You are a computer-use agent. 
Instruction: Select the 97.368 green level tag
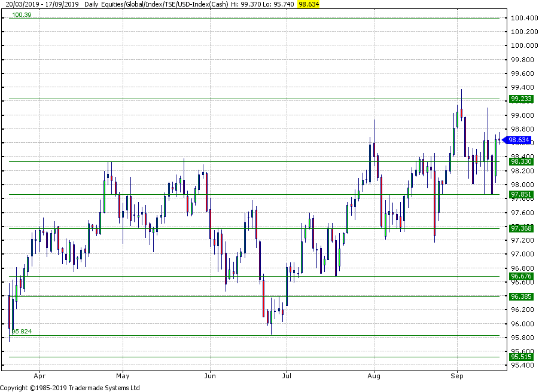(521, 229)
